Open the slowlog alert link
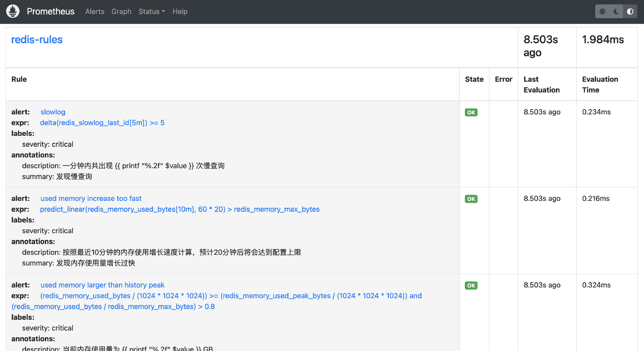The height and width of the screenshot is (351, 644). pos(53,112)
